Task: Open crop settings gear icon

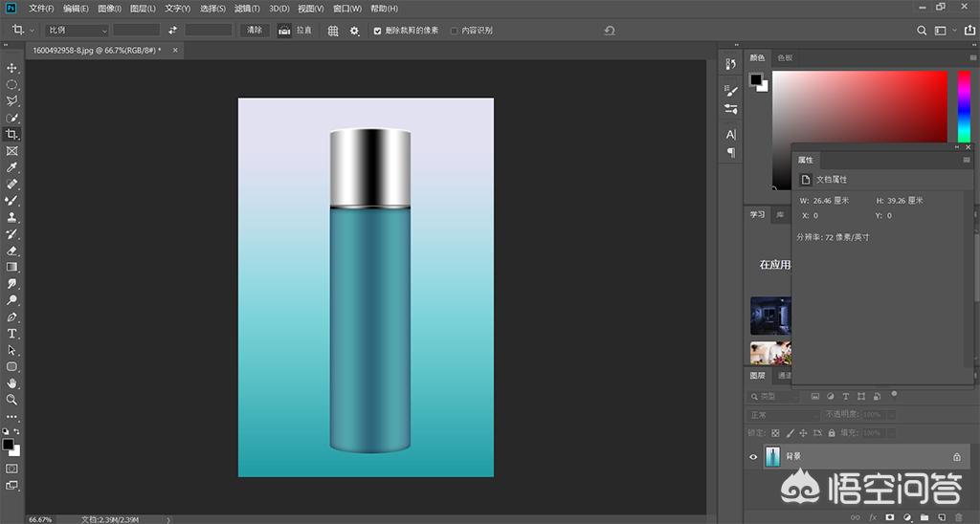Action: (x=354, y=31)
